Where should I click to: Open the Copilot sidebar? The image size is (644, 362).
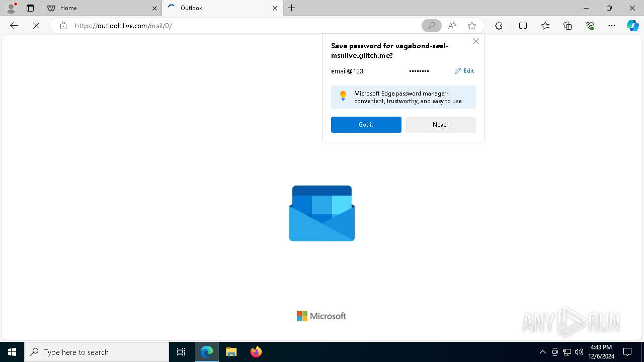pos(632,26)
